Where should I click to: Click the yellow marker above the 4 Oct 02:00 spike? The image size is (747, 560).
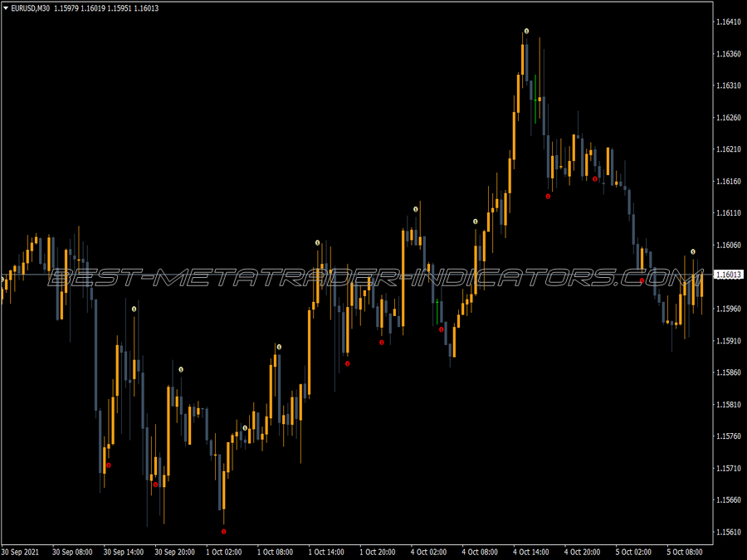pyautogui.click(x=416, y=209)
